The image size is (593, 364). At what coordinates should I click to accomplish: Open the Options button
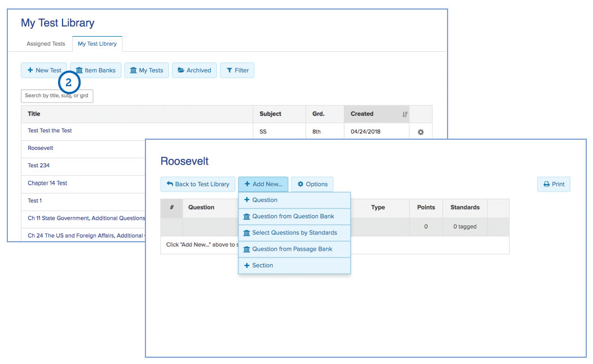tap(312, 184)
